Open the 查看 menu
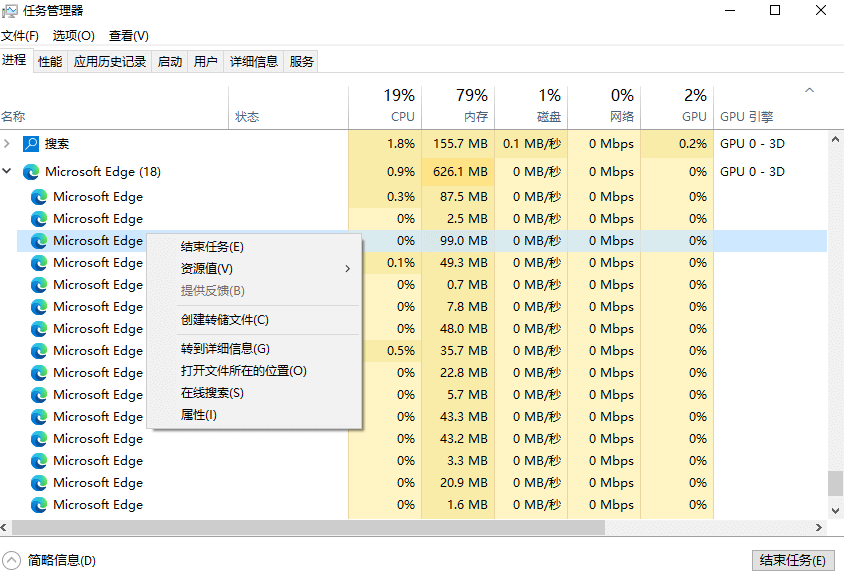This screenshot has height=581, width=844. (x=127, y=34)
